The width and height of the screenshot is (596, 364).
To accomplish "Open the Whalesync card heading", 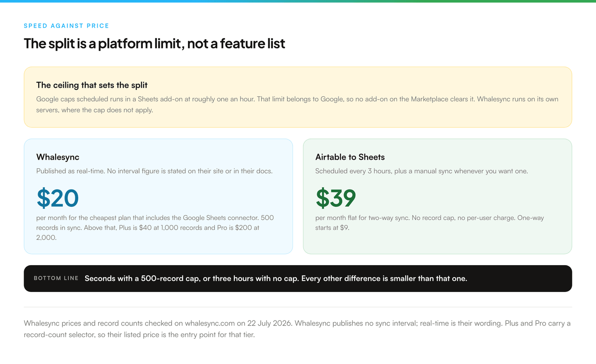I will click(x=58, y=157).
